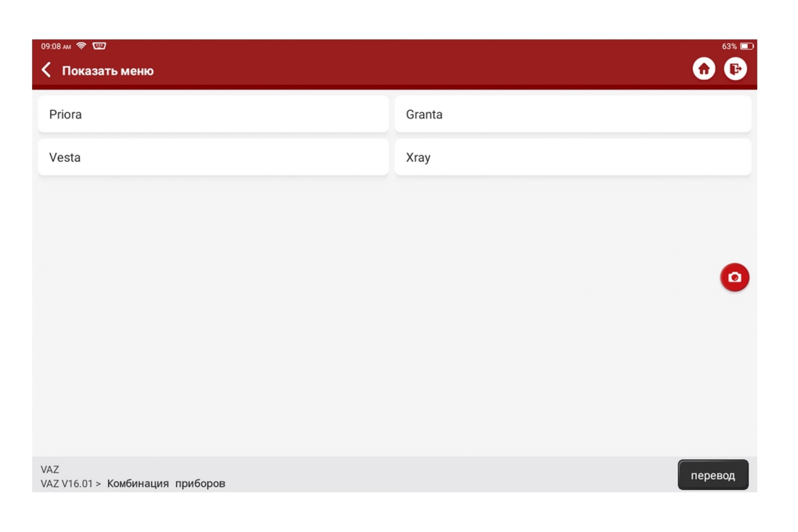This screenshot has height=532, width=798.
Task: Select the Priora model
Action: (x=213, y=114)
